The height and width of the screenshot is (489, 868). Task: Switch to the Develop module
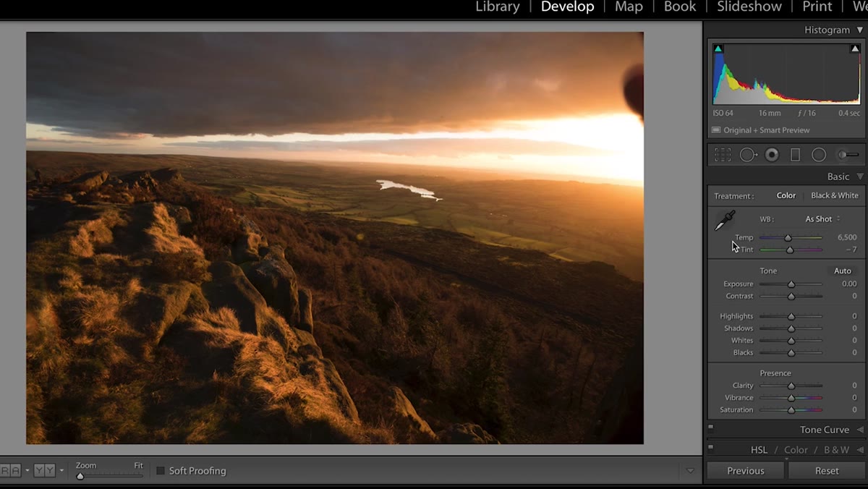568,7
